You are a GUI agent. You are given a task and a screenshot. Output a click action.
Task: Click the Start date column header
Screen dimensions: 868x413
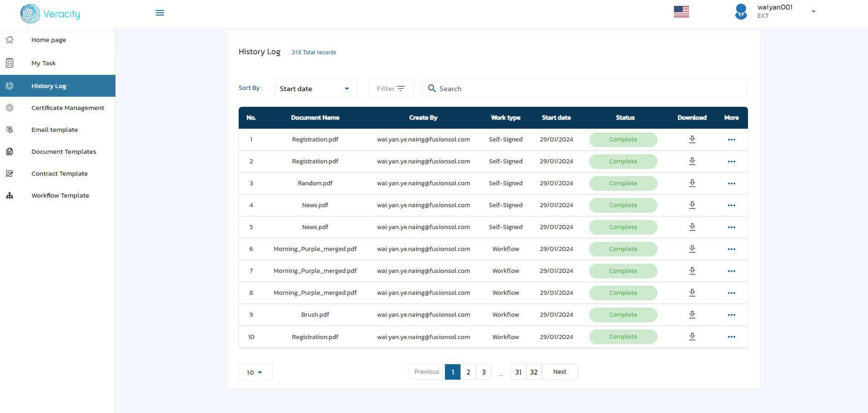click(556, 118)
